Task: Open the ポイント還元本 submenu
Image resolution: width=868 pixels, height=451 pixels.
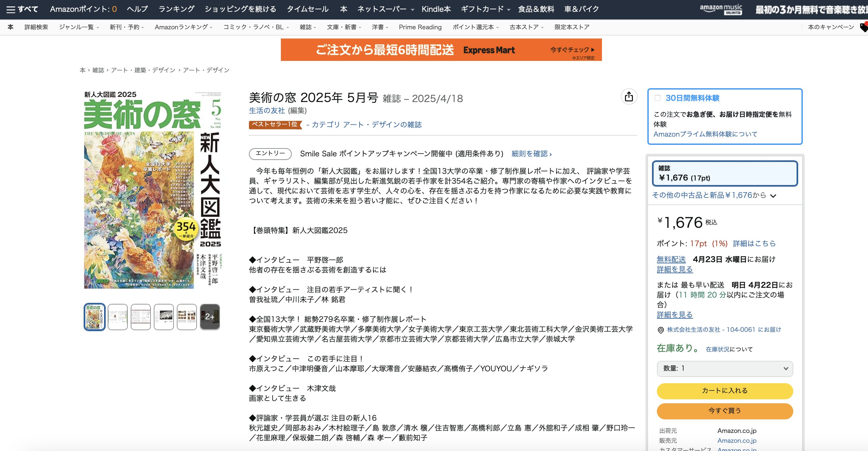Action: pyautogui.click(x=475, y=27)
